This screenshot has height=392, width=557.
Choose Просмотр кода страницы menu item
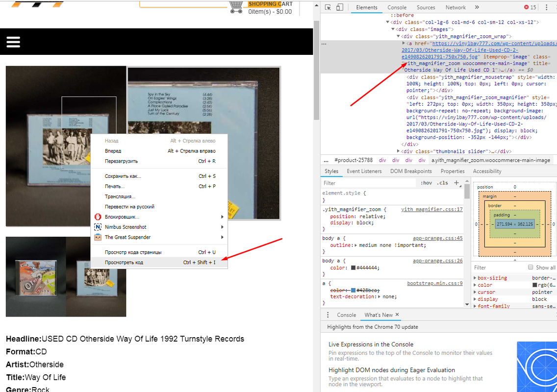159,252
